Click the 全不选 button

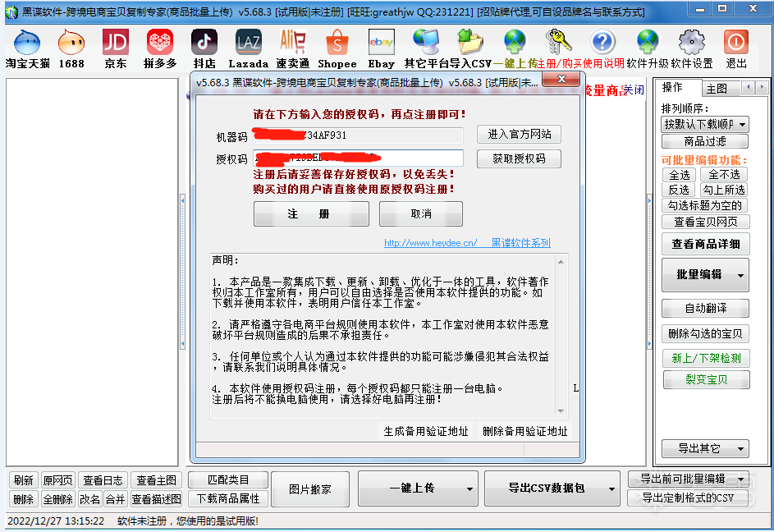[x=724, y=174]
